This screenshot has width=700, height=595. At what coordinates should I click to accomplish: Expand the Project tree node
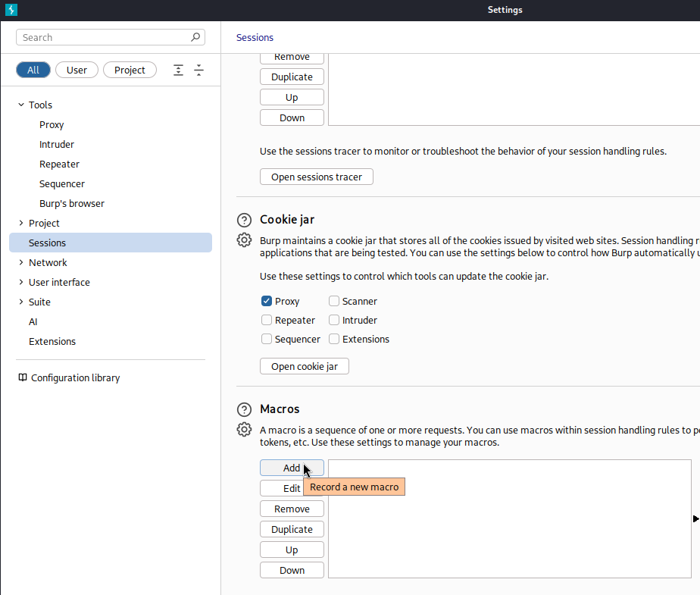(x=21, y=223)
